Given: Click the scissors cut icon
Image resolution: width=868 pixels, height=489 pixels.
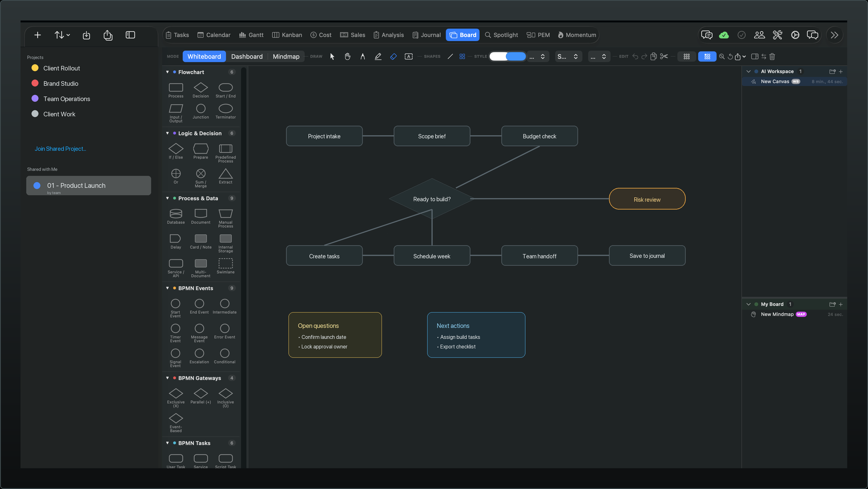Looking at the screenshot, I should click(x=664, y=56).
